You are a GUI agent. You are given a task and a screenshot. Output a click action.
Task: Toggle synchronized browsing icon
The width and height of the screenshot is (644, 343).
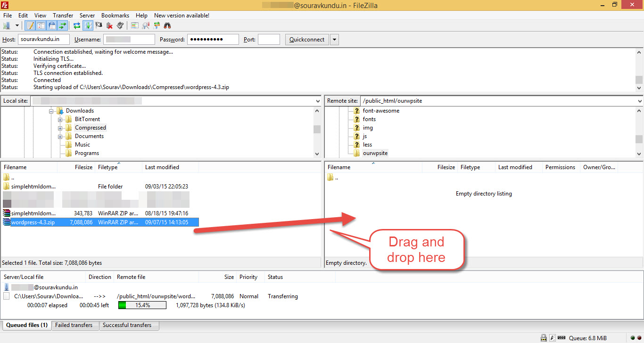(156, 25)
